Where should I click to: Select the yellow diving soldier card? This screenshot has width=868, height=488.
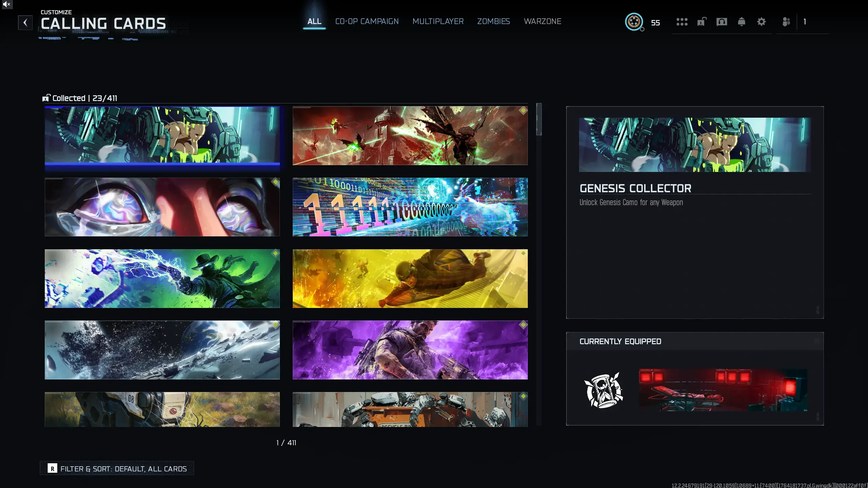pyautogui.click(x=410, y=278)
